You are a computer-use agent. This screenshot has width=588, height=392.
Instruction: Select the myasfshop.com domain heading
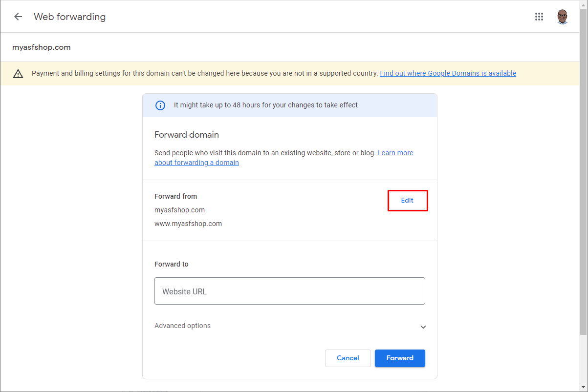[42, 47]
